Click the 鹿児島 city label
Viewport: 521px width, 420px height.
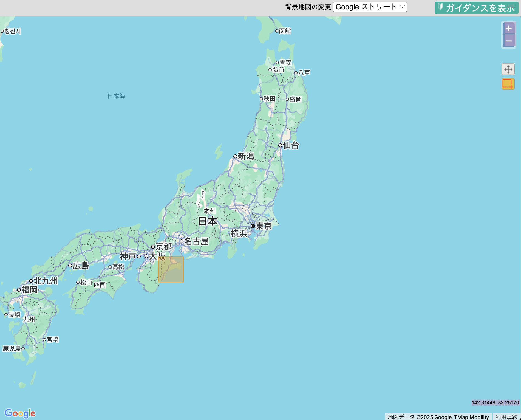[12, 348]
